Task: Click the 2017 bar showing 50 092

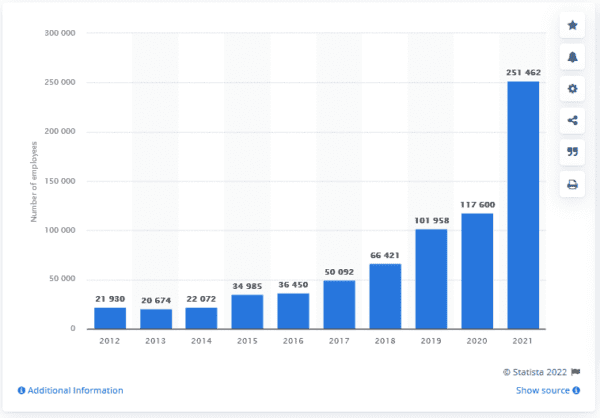Action: 340,304
